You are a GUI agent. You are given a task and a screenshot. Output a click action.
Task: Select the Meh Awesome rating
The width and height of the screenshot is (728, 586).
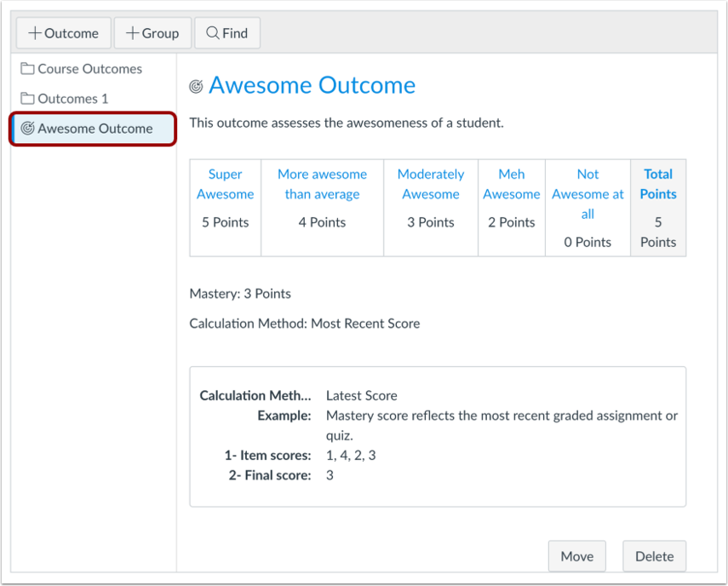(512, 208)
